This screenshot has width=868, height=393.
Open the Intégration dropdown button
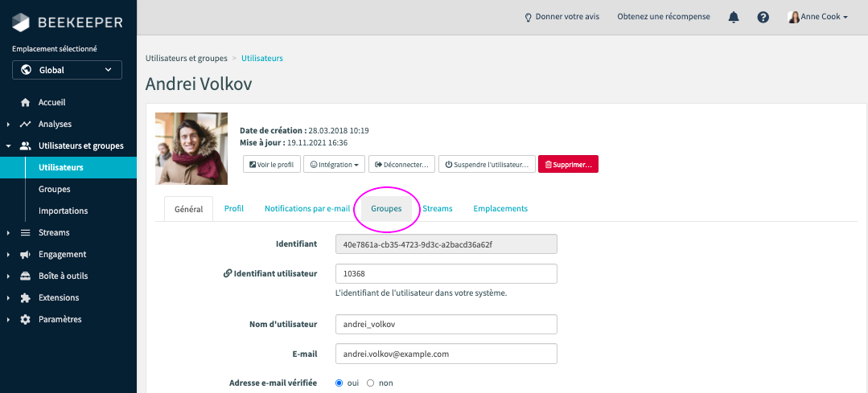(335, 164)
